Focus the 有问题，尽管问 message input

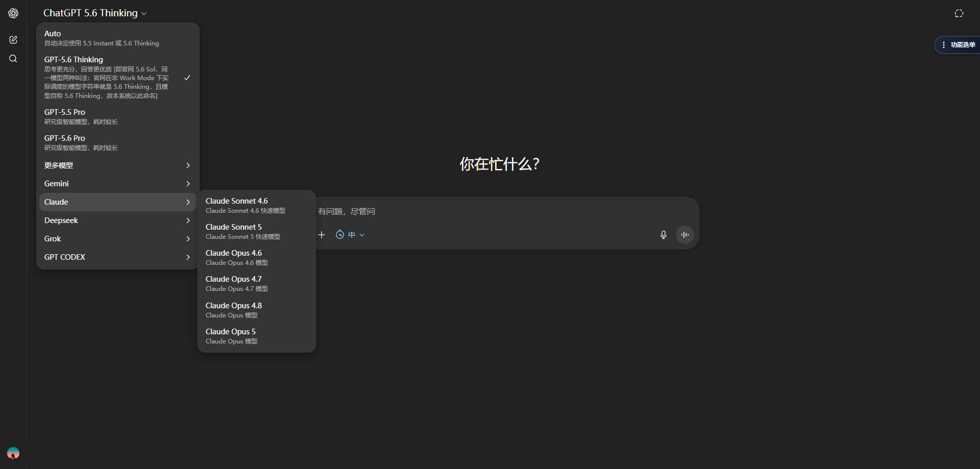505,211
